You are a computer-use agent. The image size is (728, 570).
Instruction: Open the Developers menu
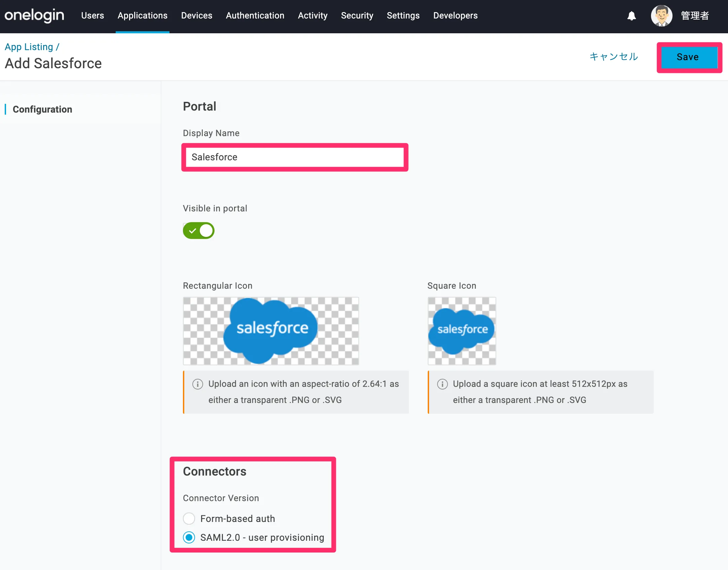point(455,15)
